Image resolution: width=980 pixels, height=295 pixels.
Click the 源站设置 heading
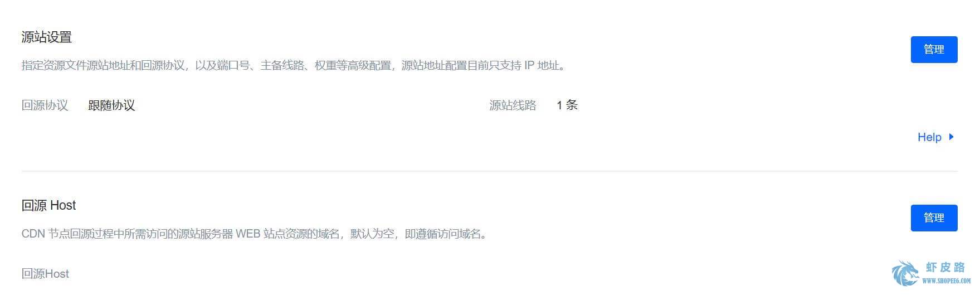tap(47, 37)
